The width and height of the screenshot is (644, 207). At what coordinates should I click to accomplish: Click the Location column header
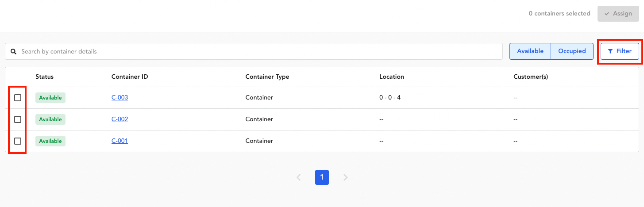click(391, 77)
